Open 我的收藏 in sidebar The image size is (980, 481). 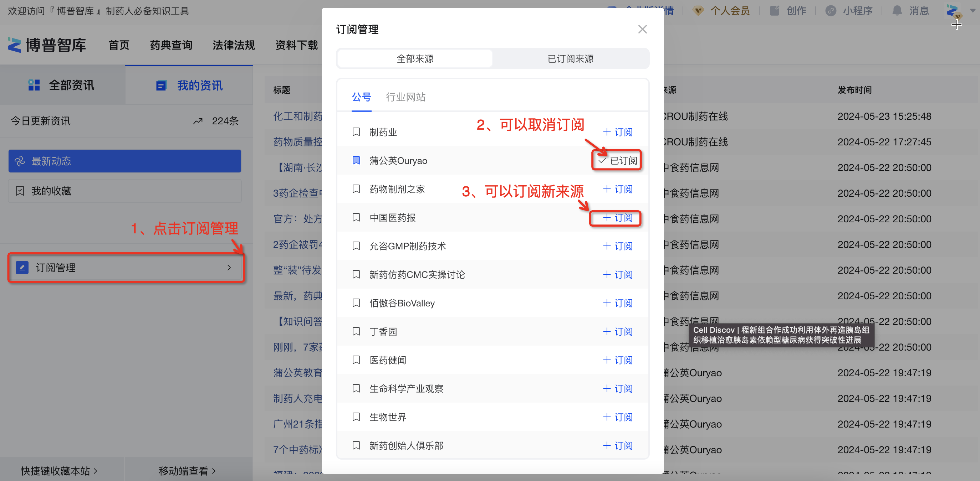point(125,191)
